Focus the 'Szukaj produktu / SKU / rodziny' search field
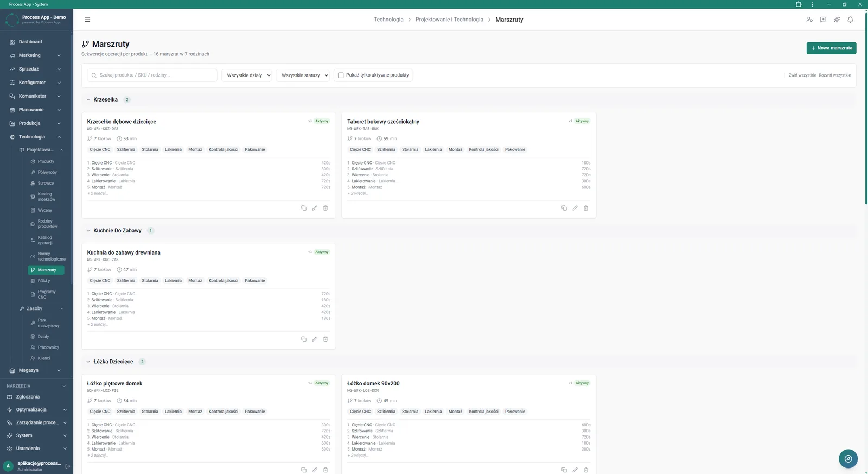The height and width of the screenshot is (474, 868). tap(152, 75)
